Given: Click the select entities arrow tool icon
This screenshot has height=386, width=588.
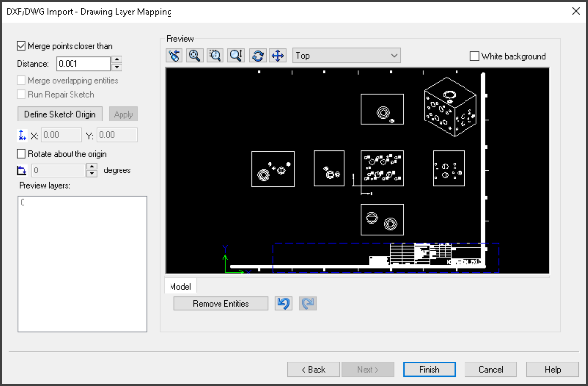Looking at the screenshot, I should 174,56.
